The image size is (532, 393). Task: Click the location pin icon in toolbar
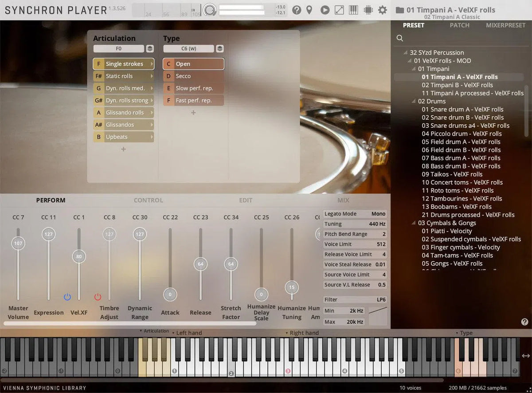click(309, 9)
